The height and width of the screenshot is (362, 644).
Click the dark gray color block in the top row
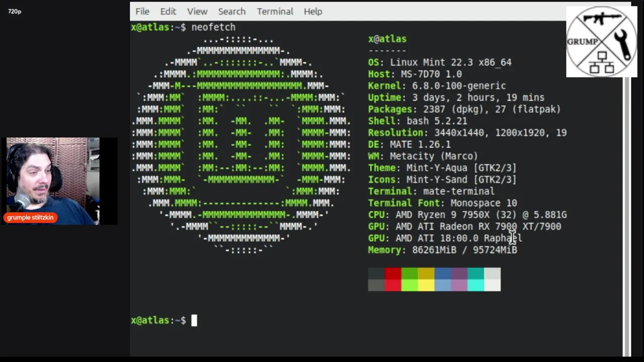pyautogui.click(x=376, y=274)
